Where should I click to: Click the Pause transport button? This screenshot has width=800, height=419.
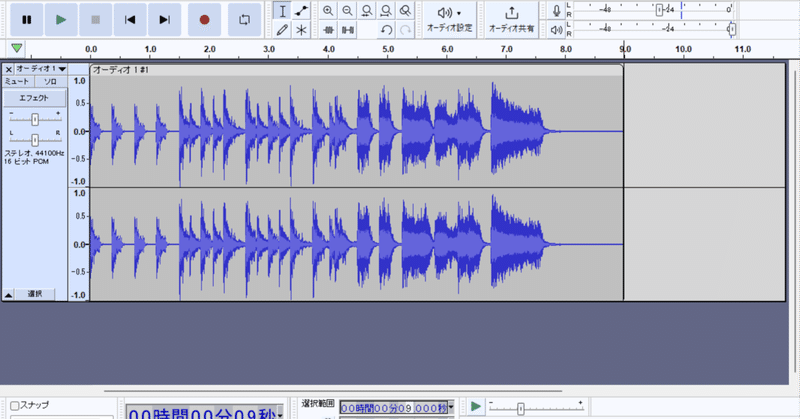pyautogui.click(x=27, y=19)
